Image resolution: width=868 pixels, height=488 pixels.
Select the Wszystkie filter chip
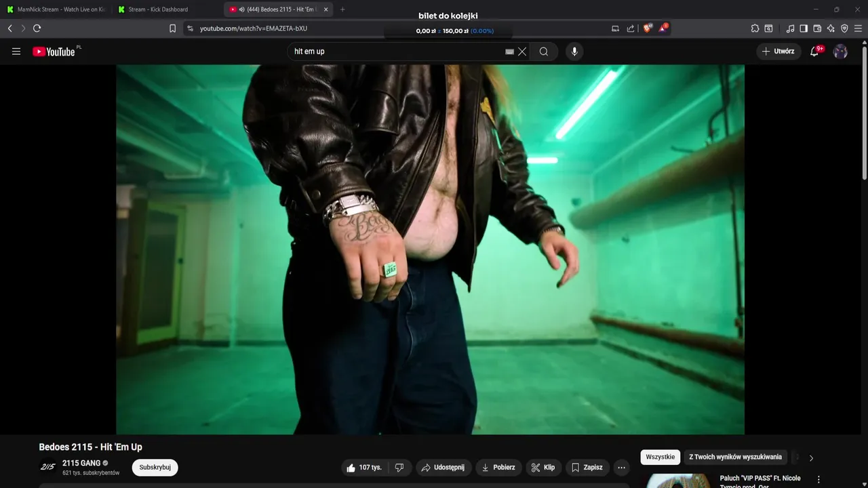[x=660, y=457]
